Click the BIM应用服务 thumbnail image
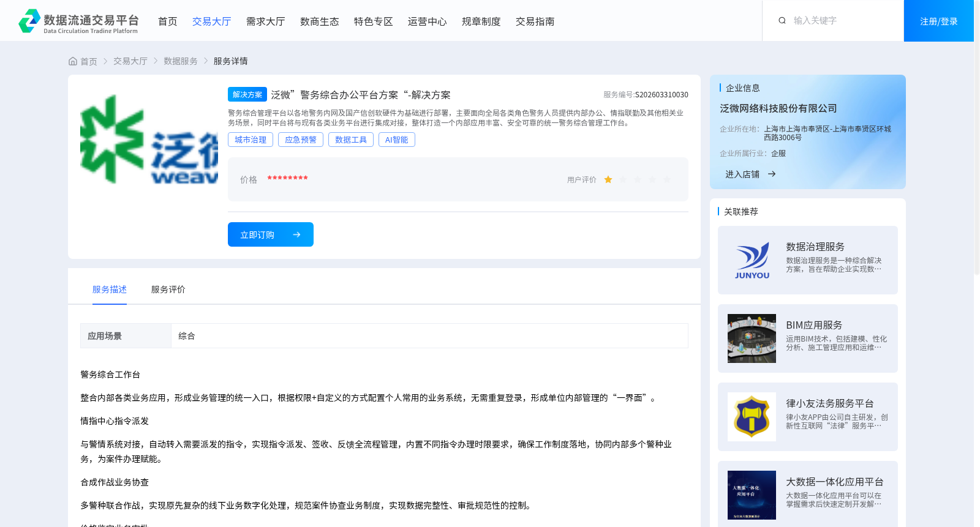This screenshot has height=527, width=980. [752, 338]
